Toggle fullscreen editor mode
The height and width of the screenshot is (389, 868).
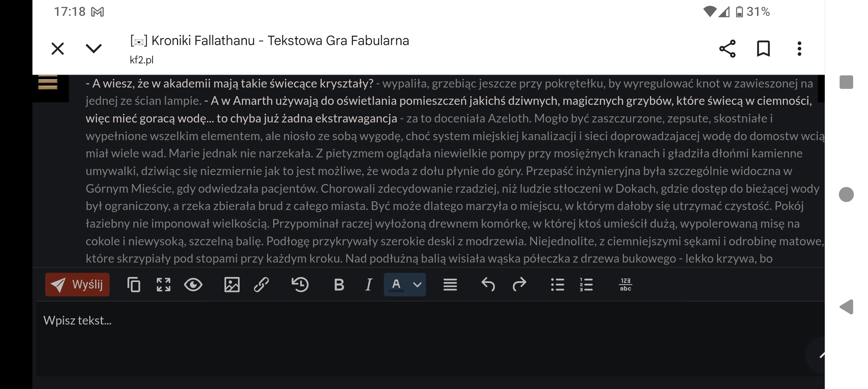point(163,285)
